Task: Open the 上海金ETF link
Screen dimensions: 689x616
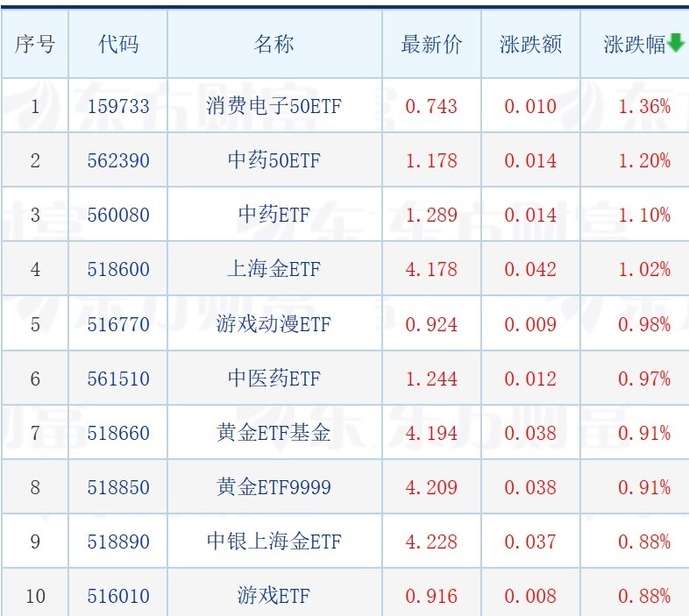Action: pyautogui.click(x=274, y=269)
